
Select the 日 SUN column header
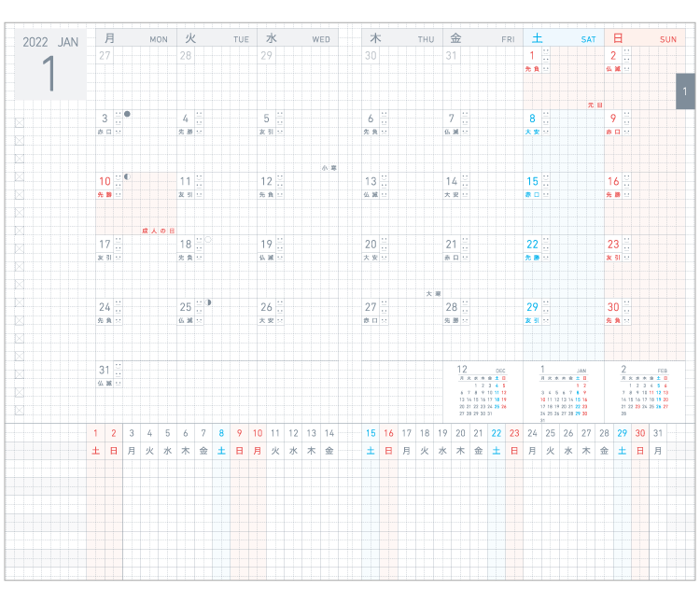[x=643, y=38]
